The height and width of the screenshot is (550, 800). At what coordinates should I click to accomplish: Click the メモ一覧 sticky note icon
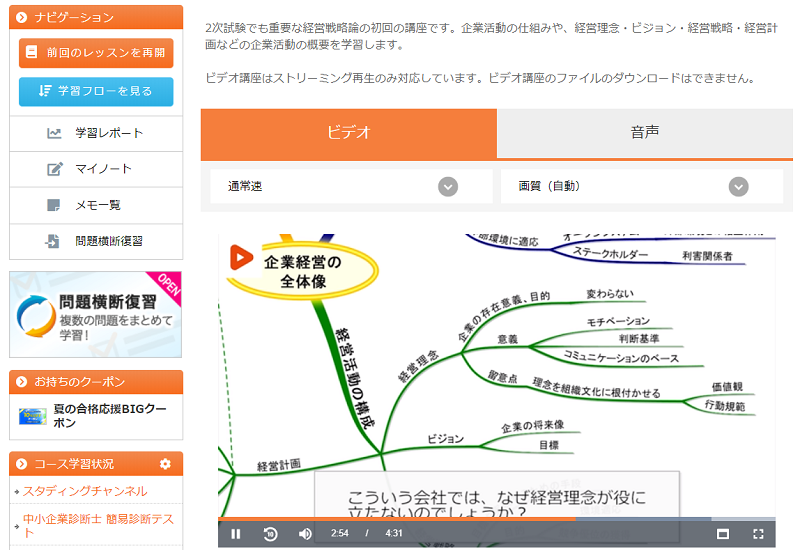tap(53, 205)
